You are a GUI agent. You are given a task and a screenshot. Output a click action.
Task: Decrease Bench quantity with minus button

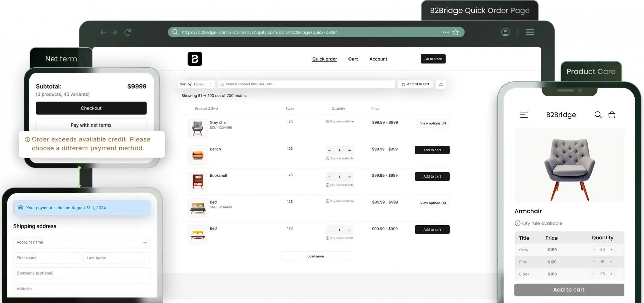pos(329,150)
